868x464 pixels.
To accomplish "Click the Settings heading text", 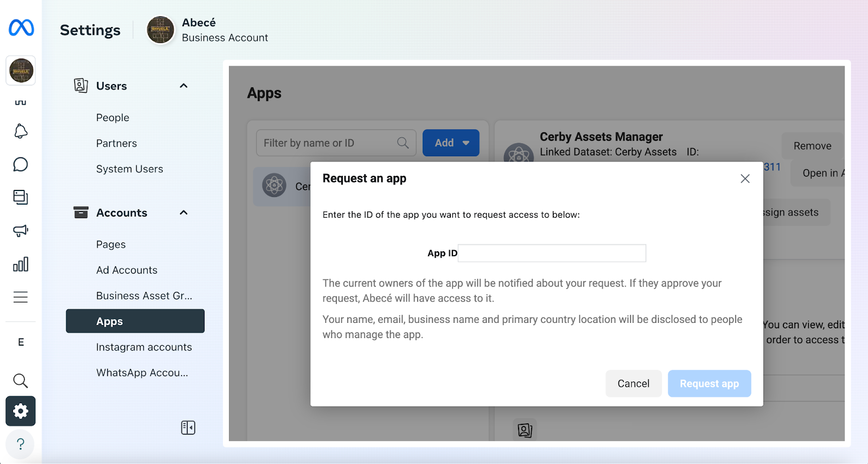I will (90, 30).
